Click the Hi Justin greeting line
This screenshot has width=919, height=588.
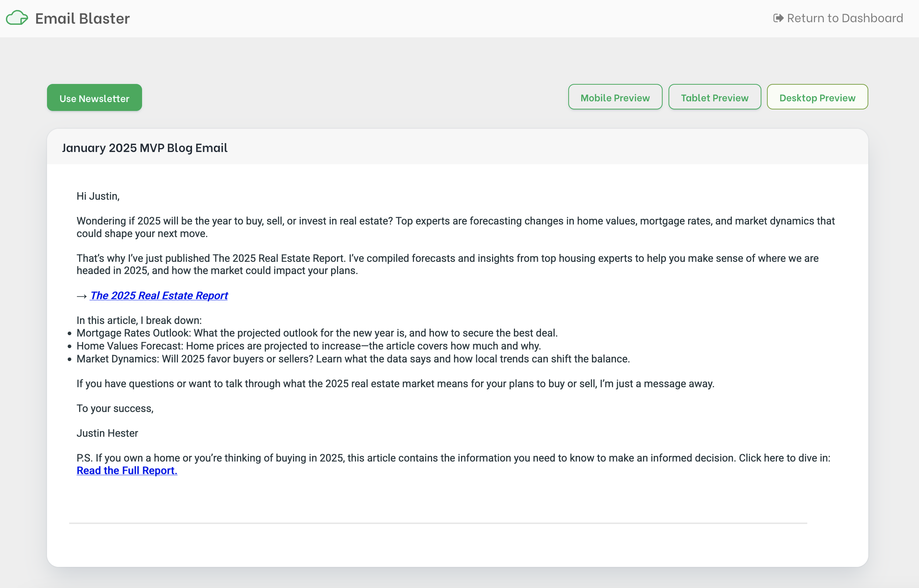pos(98,196)
